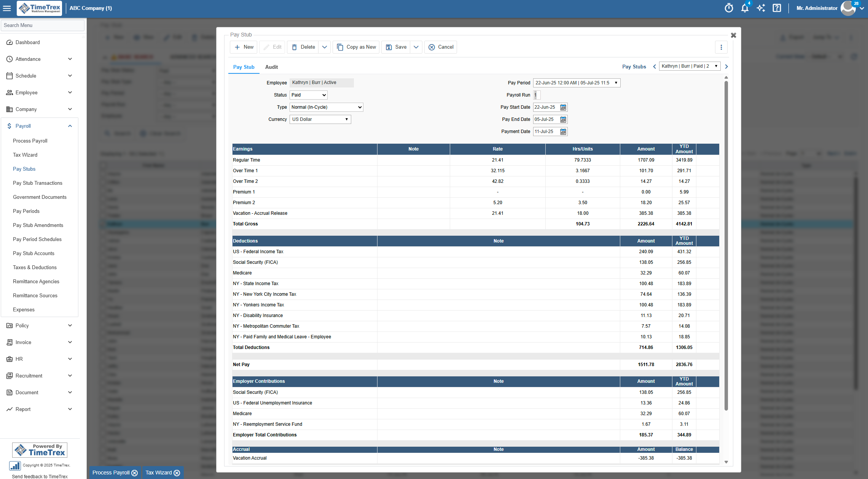The height and width of the screenshot is (479, 868).
Task: Close the Process Payroll taskbar item
Action: click(135, 473)
